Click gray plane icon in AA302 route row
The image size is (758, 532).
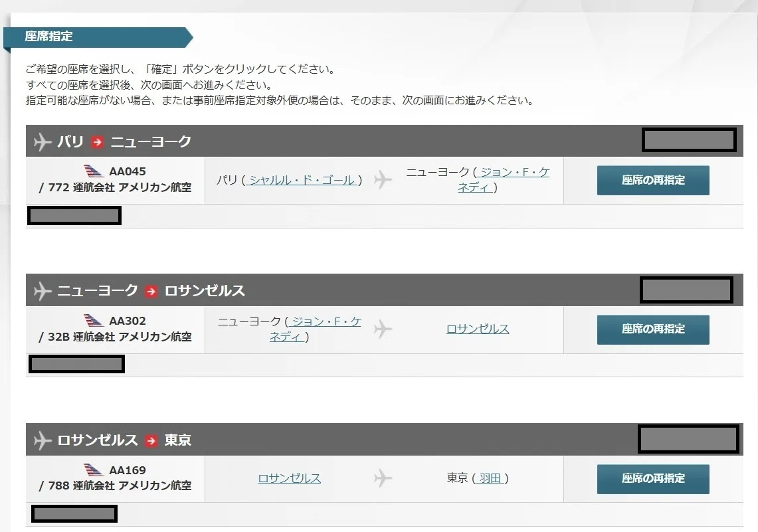coord(383,329)
